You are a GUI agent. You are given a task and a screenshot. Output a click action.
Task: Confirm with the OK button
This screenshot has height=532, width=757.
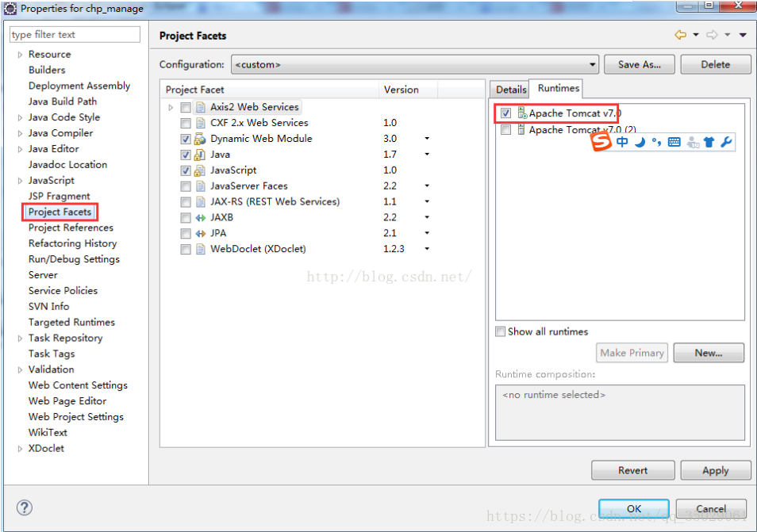[634, 508]
